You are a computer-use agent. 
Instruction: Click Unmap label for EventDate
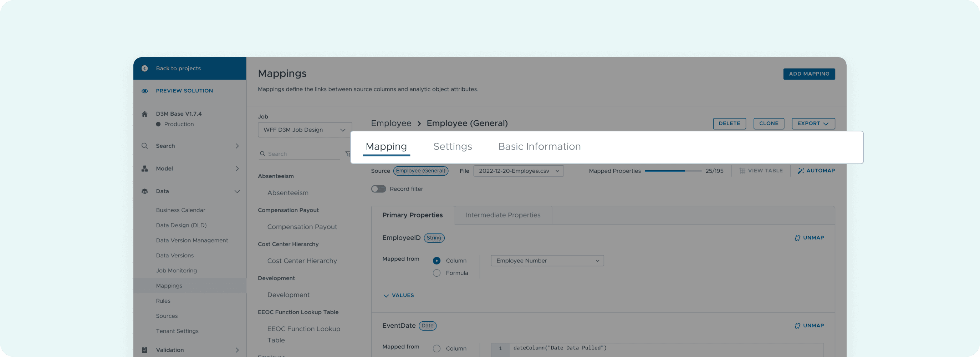pyautogui.click(x=813, y=326)
